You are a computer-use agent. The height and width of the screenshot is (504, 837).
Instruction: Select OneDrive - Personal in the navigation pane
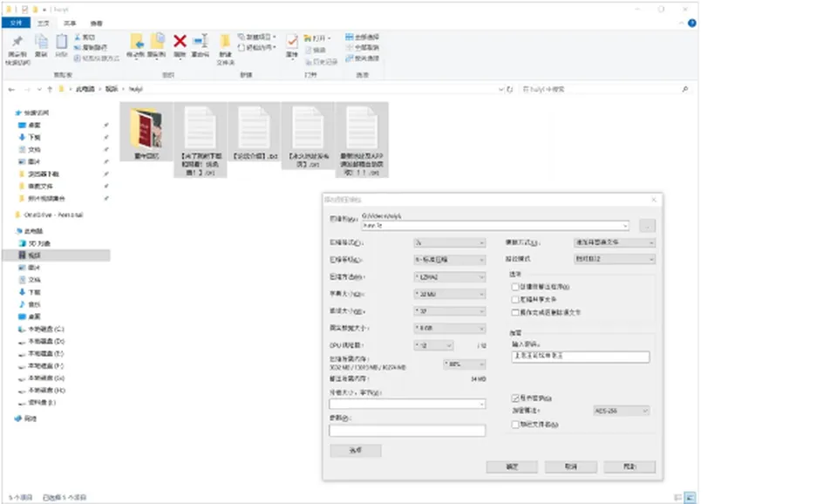coord(49,215)
